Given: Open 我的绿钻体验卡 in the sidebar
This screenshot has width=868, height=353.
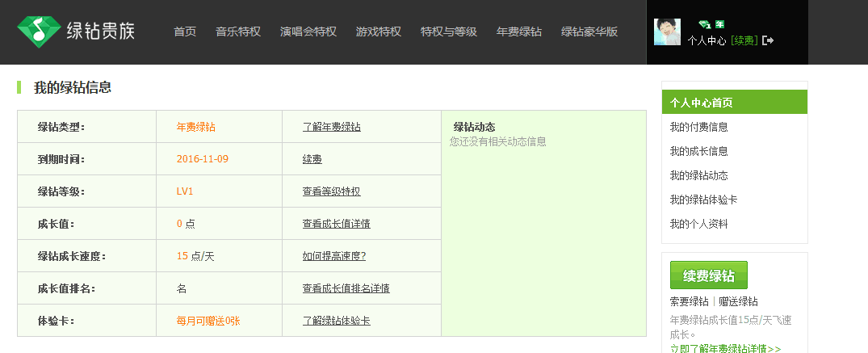Looking at the screenshot, I should coord(703,200).
